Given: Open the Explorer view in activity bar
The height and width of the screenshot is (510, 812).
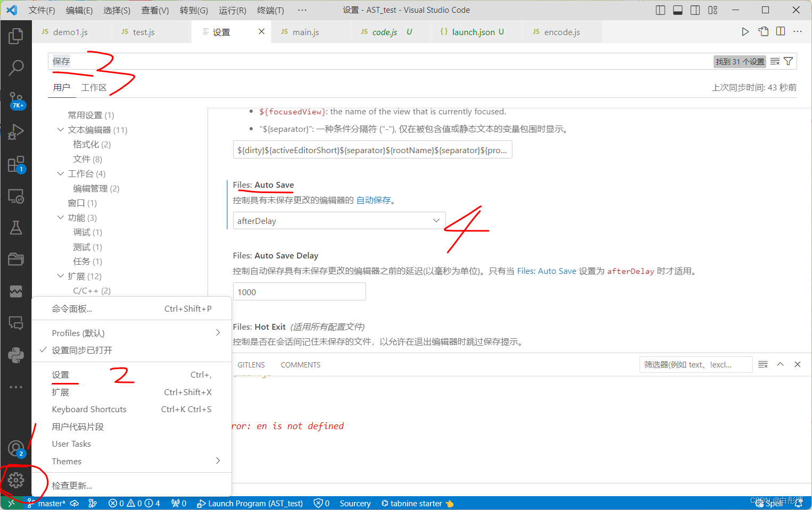Looking at the screenshot, I should click(16, 36).
